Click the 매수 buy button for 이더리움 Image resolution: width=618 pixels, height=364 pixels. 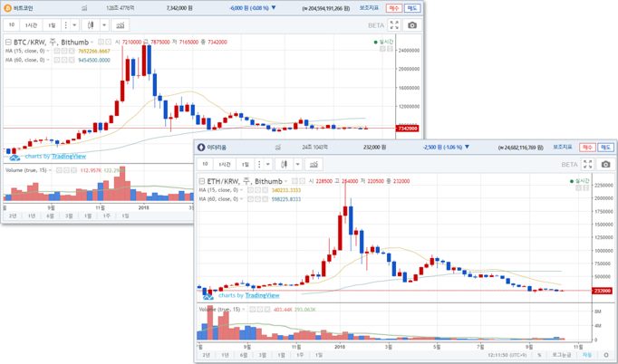click(587, 148)
